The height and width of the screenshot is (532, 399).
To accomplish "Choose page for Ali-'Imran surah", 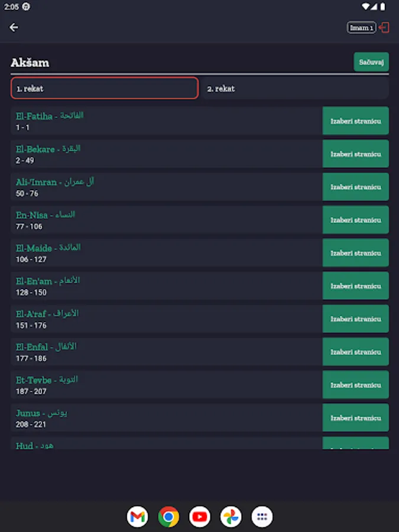I will click(x=355, y=187).
